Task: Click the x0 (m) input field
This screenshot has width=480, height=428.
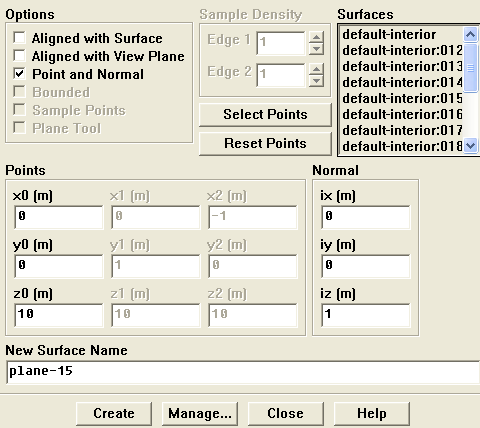Action: click(x=59, y=217)
